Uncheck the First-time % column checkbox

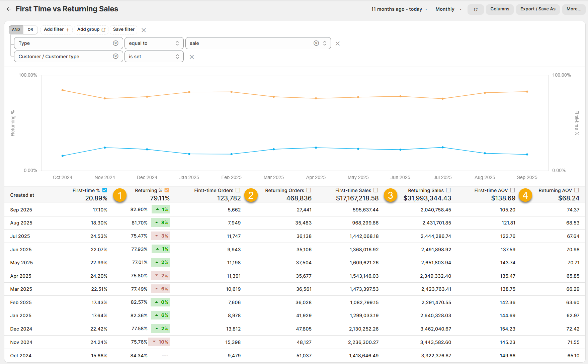(x=105, y=190)
